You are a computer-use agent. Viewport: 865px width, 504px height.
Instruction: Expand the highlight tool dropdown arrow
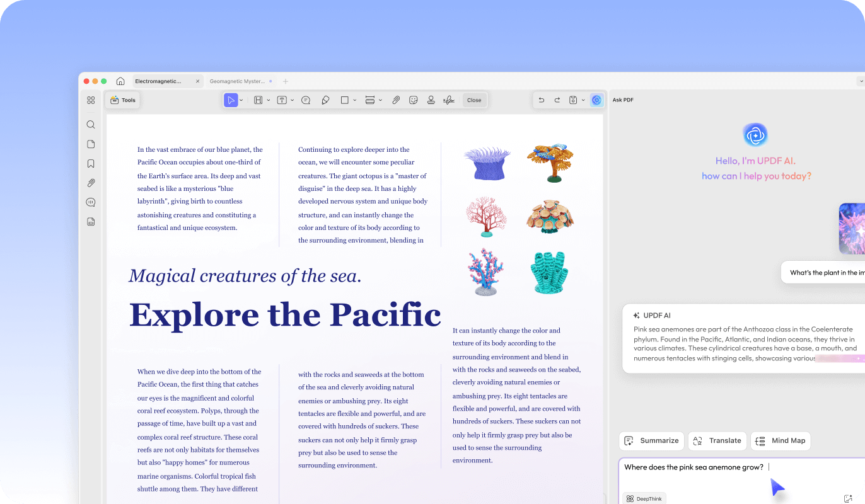269,100
